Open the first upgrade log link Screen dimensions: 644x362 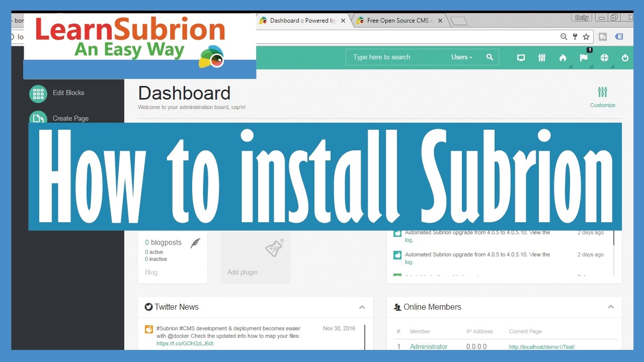[x=409, y=240]
